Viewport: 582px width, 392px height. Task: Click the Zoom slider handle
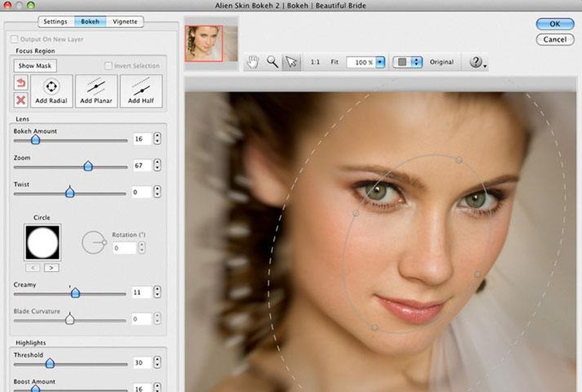pos(88,166)
